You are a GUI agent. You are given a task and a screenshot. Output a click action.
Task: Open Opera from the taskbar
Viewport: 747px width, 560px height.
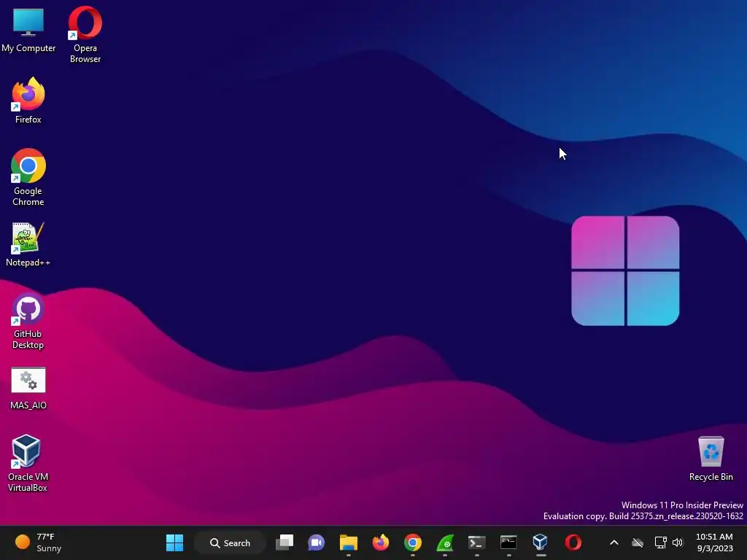[x=573, y=542]
